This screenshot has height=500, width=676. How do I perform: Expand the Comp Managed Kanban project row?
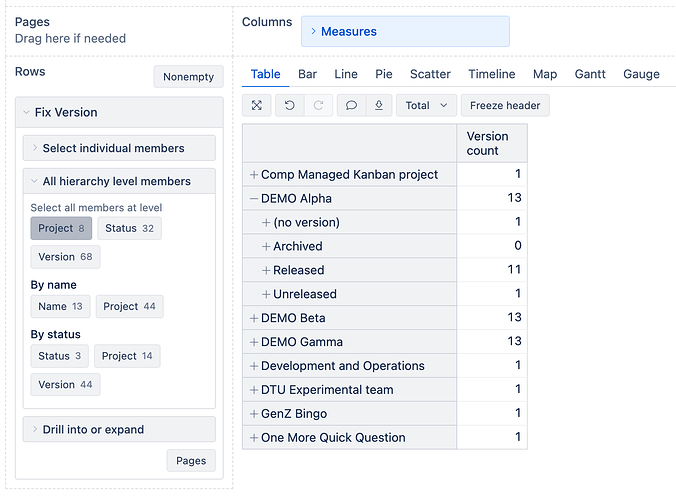pos(254,175)
